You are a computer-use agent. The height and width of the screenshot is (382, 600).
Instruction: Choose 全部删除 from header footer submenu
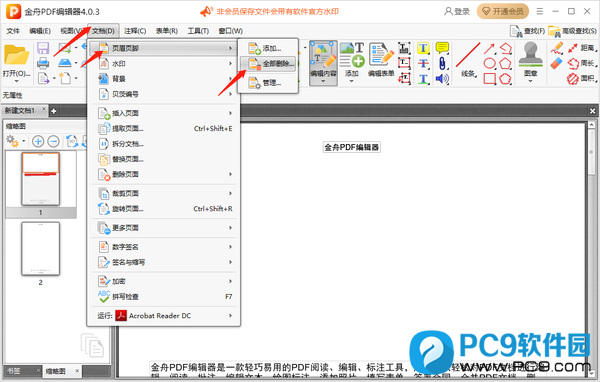268,64
